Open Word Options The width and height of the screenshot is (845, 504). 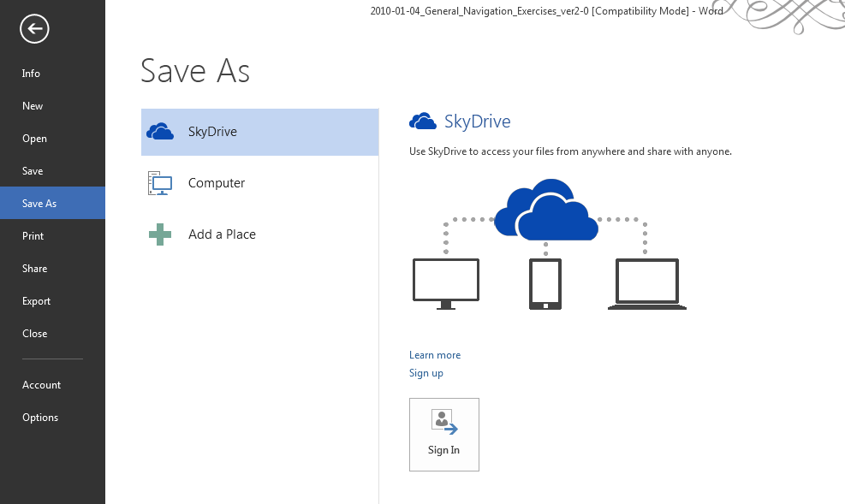53,418
